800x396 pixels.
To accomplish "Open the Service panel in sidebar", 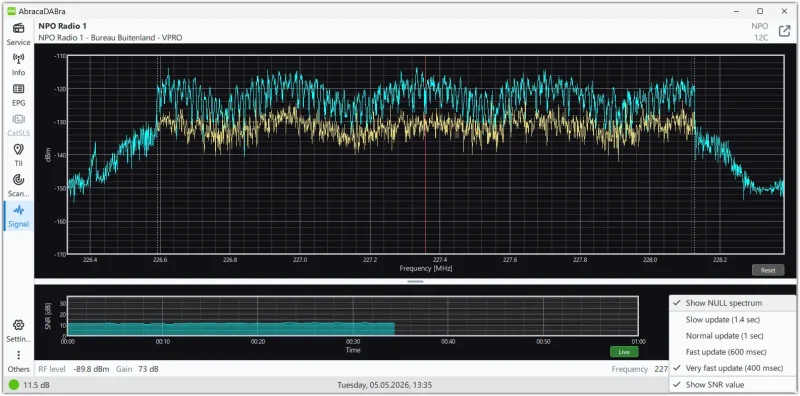I will click(18, 34).
